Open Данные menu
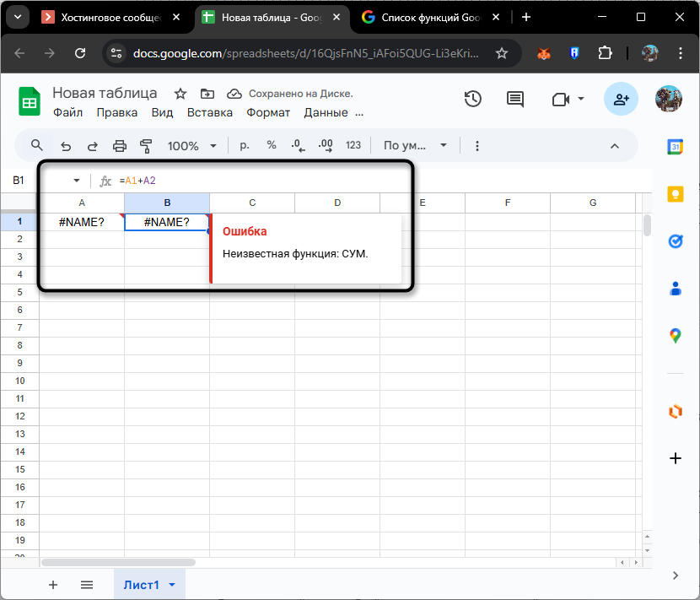Image resolution: width=700 pixels, height=600 pixels. 326,112
